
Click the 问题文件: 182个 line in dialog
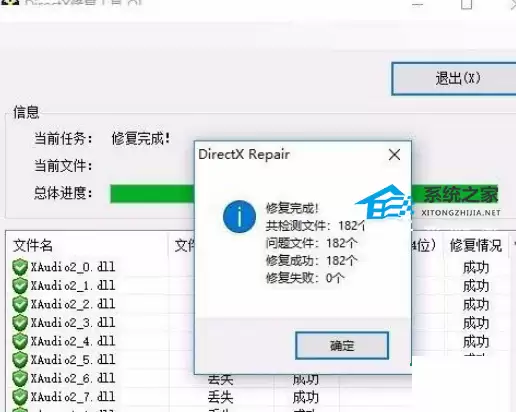coord(311,243)
